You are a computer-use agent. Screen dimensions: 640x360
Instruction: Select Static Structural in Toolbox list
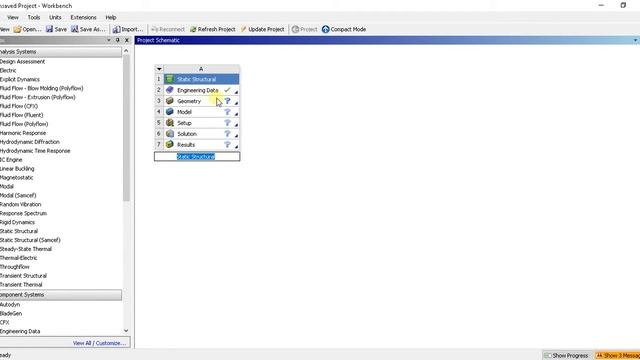(x=19, y=231)
